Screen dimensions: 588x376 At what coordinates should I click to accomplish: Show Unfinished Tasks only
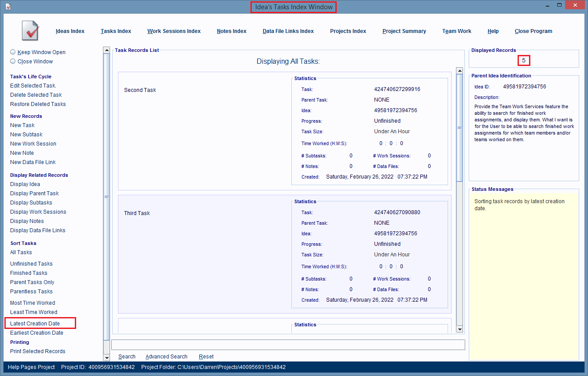pos(31,264)
